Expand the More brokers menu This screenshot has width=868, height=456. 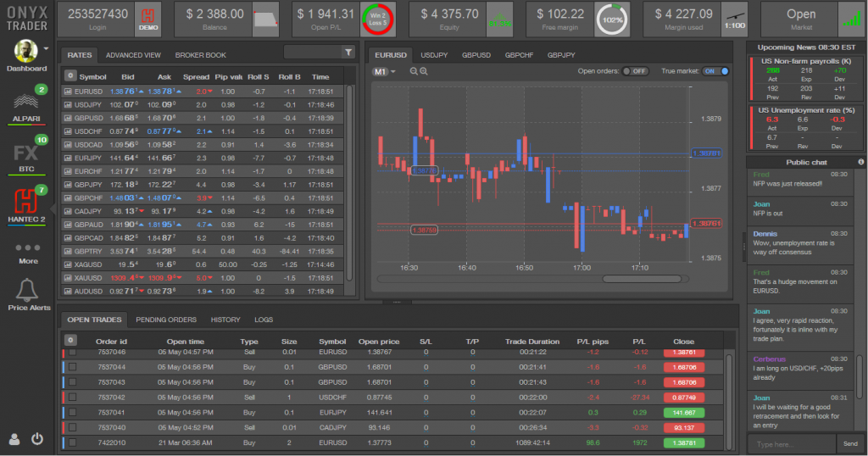tap(29, 249)
